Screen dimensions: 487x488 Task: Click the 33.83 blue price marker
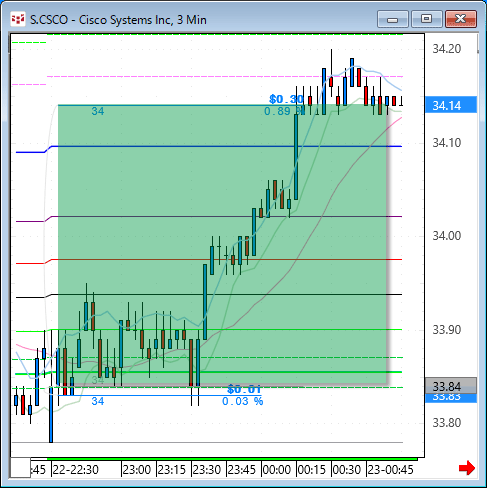[x=451, y=398]
